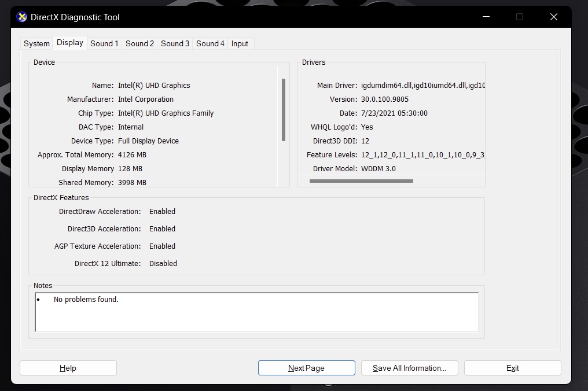Click the Device panel vertical scrollbar
The height and width of the screenshot is (391, 588).
(284, 110)
